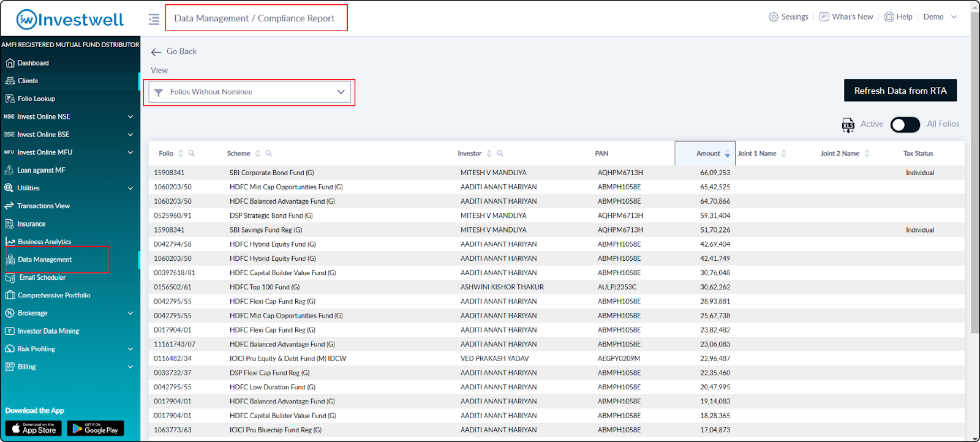Click the Business Analytics chart icon
The width and height of the screenshot is (980, 442).
pyautogui.click(x=10, y=242)
